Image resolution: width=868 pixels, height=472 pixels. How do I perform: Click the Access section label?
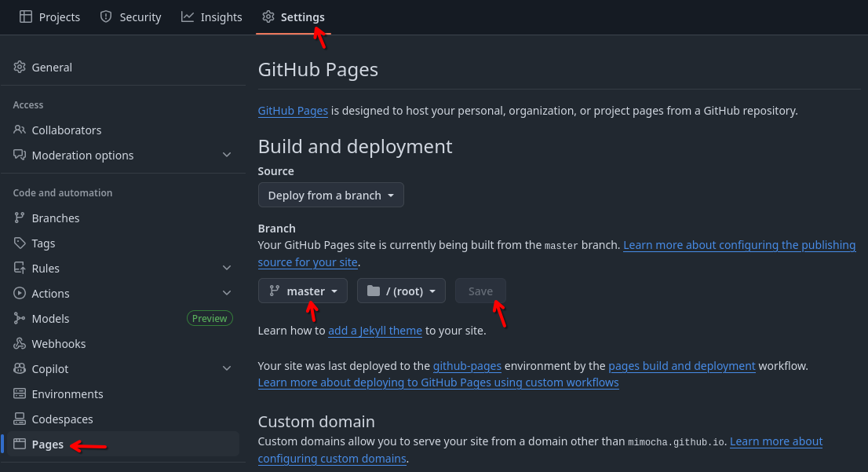[x=28, y=104]
